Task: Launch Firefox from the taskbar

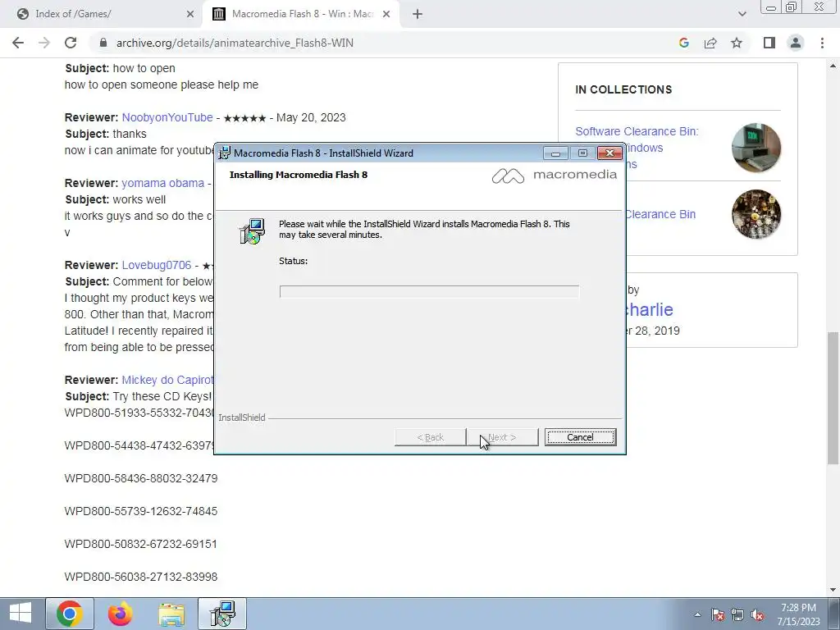Action: (121, 614)
